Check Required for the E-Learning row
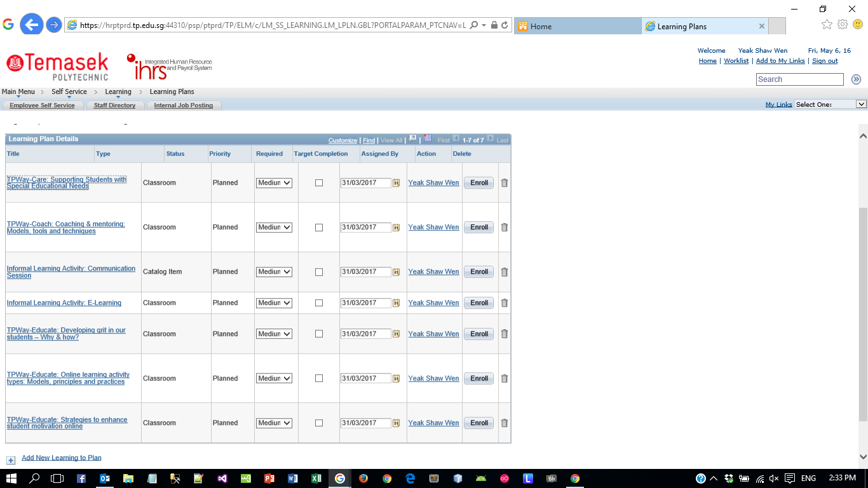Image resolution: width=868 pixels, height=488 pixels. 319,303
